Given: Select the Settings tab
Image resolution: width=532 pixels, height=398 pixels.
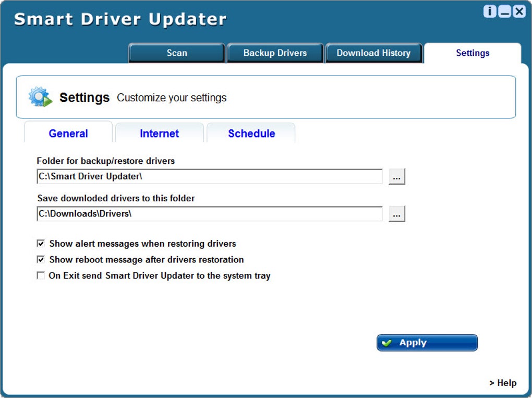Looking at the screenshot, I should pos(473,53).
